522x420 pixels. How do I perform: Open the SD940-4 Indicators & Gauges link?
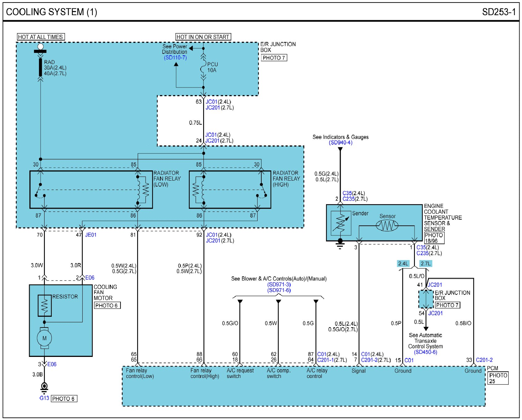(x=340, y=143)
